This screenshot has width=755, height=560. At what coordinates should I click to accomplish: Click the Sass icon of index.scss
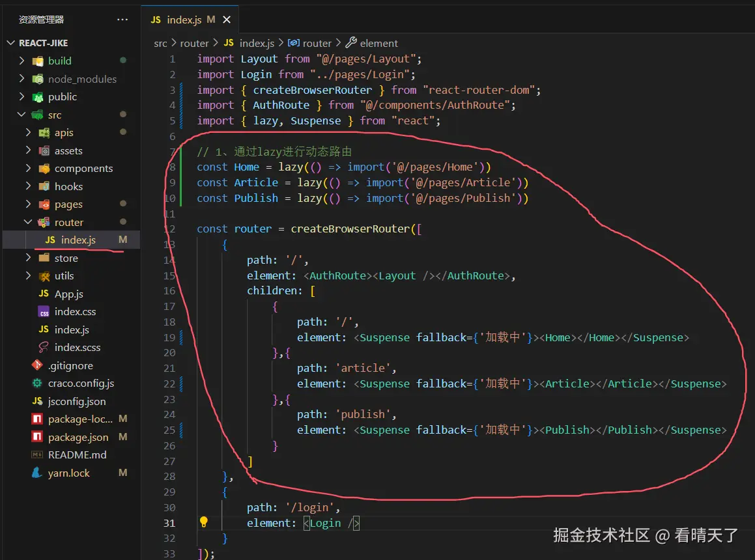tap(44, 347)
